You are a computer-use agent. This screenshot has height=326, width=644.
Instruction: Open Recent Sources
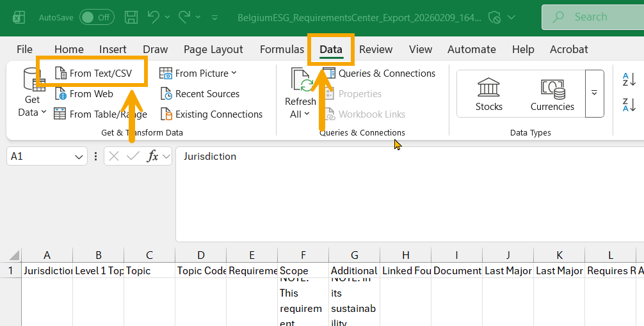(x=200, y=94)
